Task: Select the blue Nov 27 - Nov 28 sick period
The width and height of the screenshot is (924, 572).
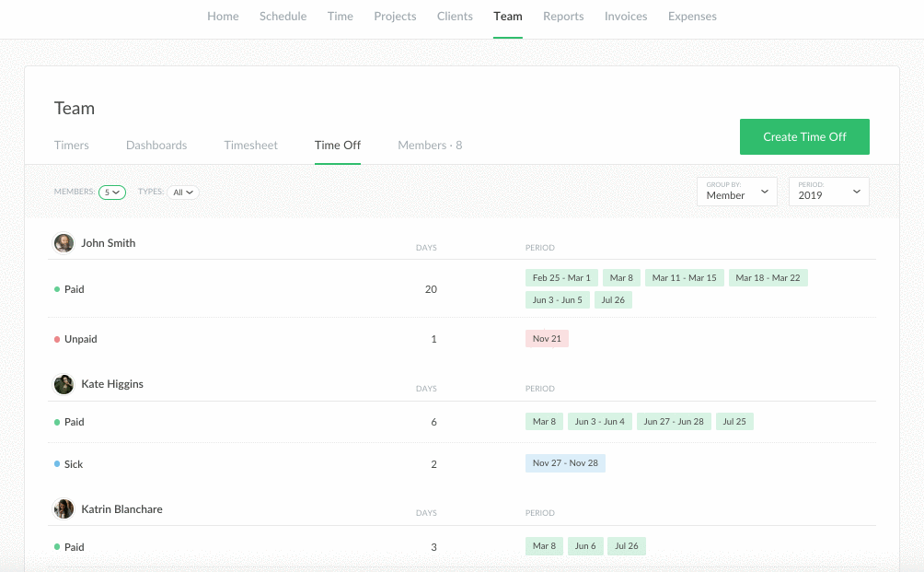Action: click(565, 463)
